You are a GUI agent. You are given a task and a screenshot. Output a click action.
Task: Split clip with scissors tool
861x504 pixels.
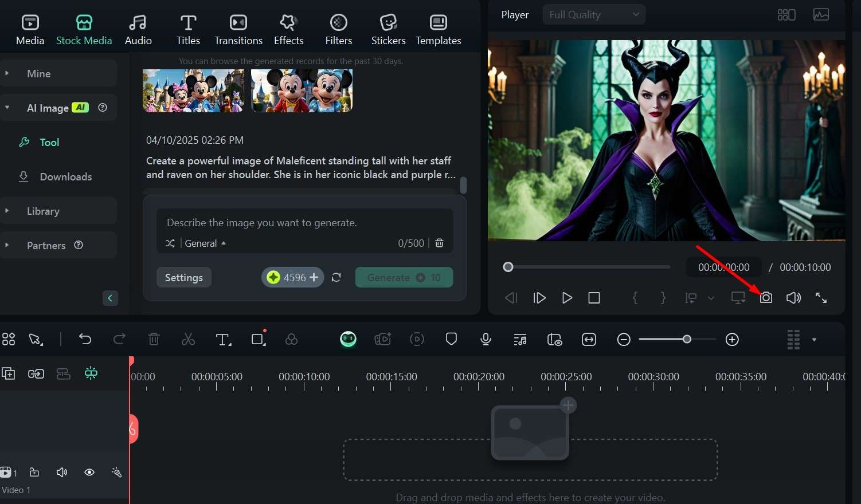188,339
